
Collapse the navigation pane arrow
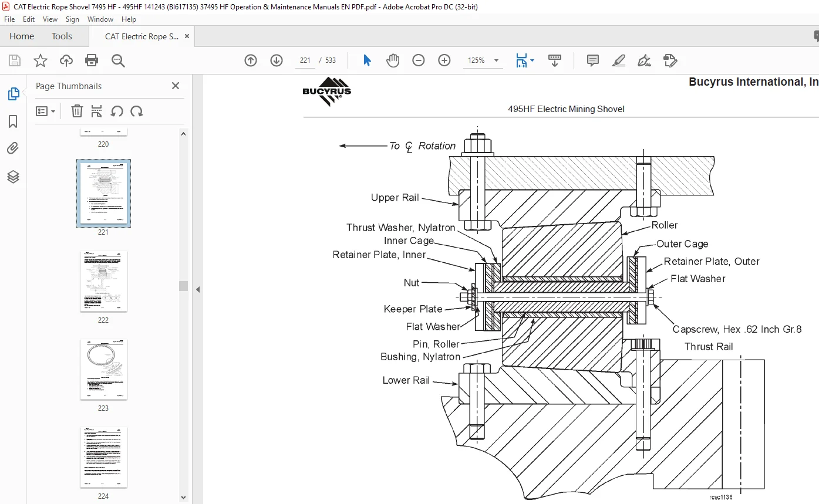click(x=198, y=289)
